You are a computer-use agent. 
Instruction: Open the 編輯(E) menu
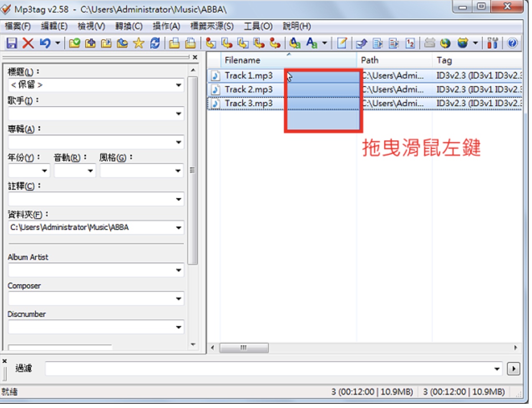pos(54,26)
